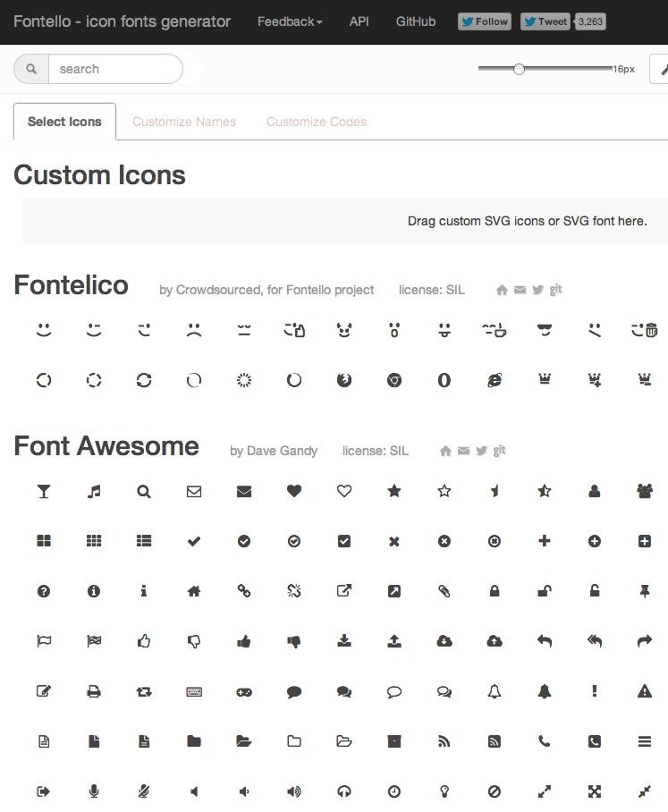Open the GitHub link in the header
The width and height of the screenshot is (668, 812).
pyautogui.click(x=415, y=21)
